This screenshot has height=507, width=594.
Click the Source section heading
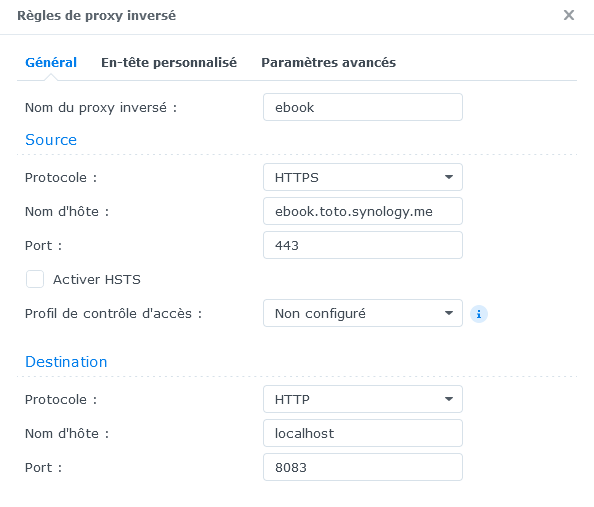click(x=51, y=140)
